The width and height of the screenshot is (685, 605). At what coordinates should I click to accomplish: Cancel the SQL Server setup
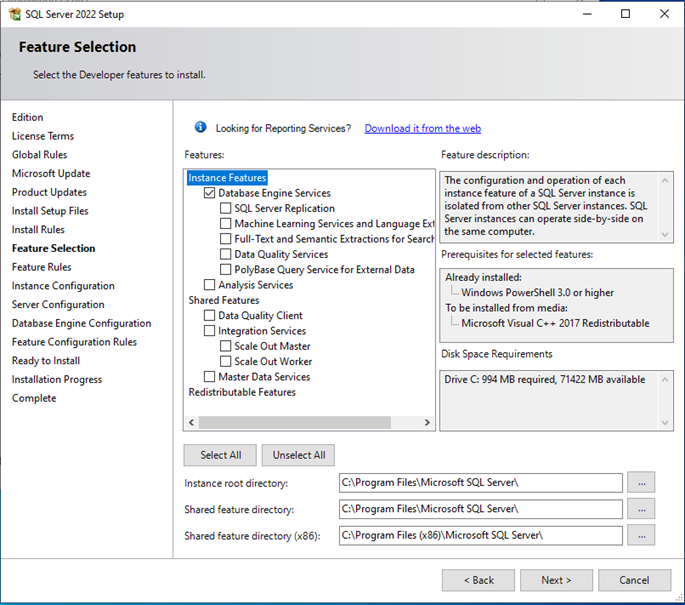(634, 580)
